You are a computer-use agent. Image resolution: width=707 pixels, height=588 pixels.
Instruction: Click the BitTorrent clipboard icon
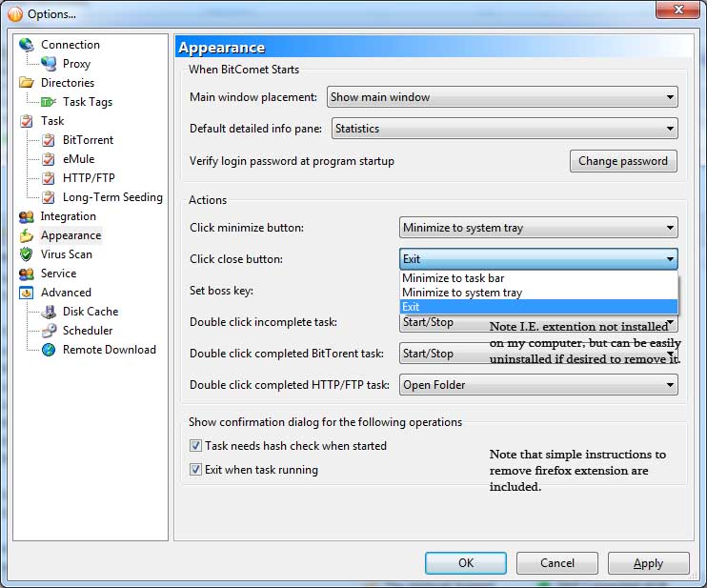tap(49, 140)
